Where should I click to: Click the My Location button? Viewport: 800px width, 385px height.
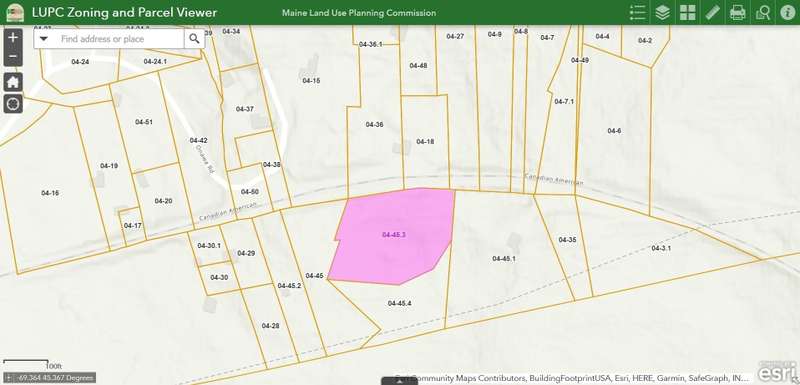(x=13, y=104)
